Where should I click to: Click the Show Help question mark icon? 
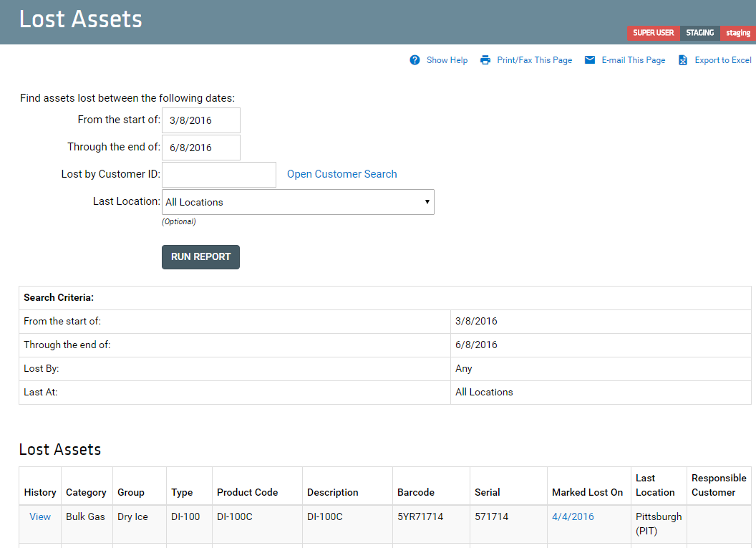(415, 60)
